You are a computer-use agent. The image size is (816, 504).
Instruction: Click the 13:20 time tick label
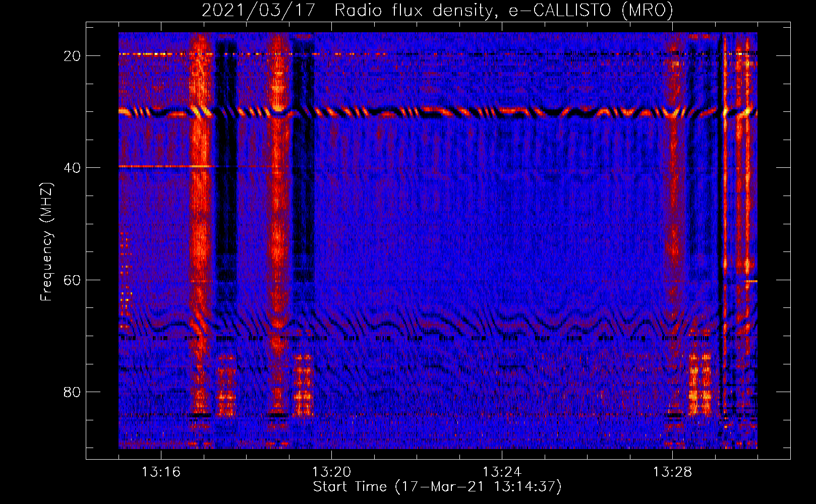(x=331, y=472)
